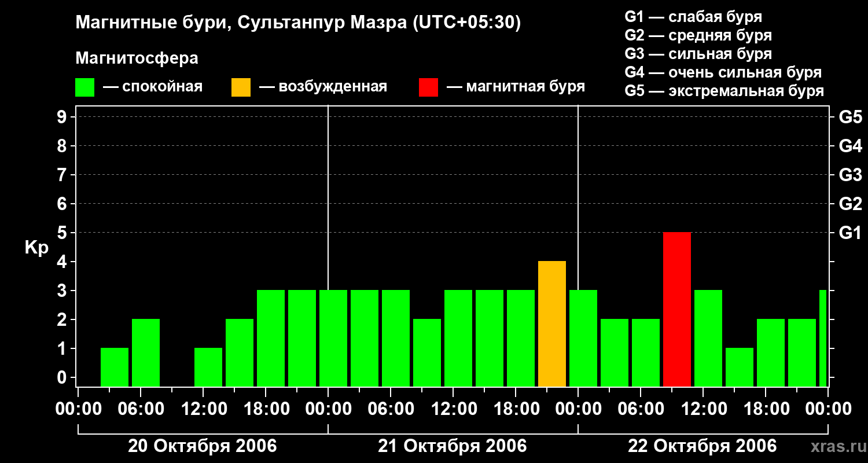Screen dimensions: 868x463
Task: Click the legend label '— возбужденная'
Action: tap(323, 87)
